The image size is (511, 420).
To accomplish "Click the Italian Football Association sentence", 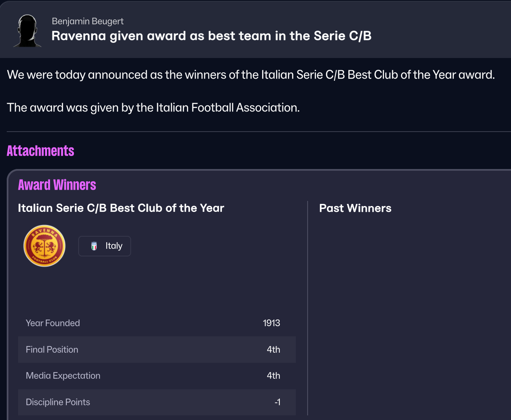I will pos(153,108).
